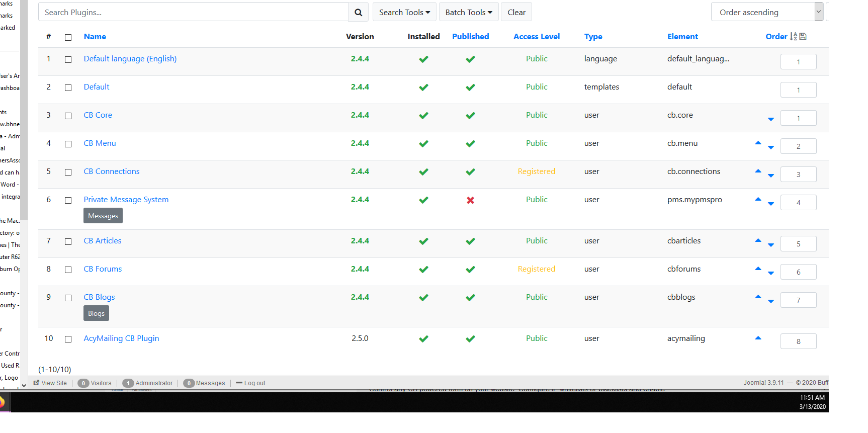This screenshot has width=868, height=433.
Task: Sort table by Name column
Action: click(x=95, y=36)
